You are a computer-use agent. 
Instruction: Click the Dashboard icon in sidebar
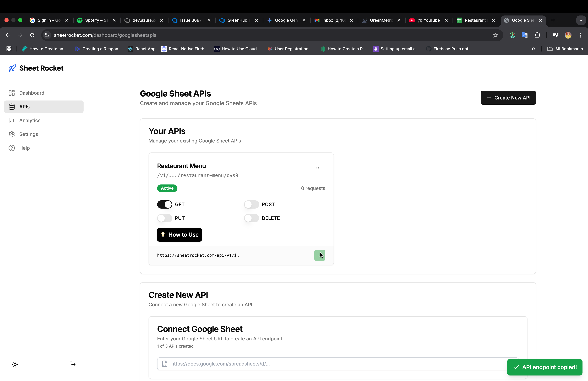pyautogui.click(x=12, y=93)
